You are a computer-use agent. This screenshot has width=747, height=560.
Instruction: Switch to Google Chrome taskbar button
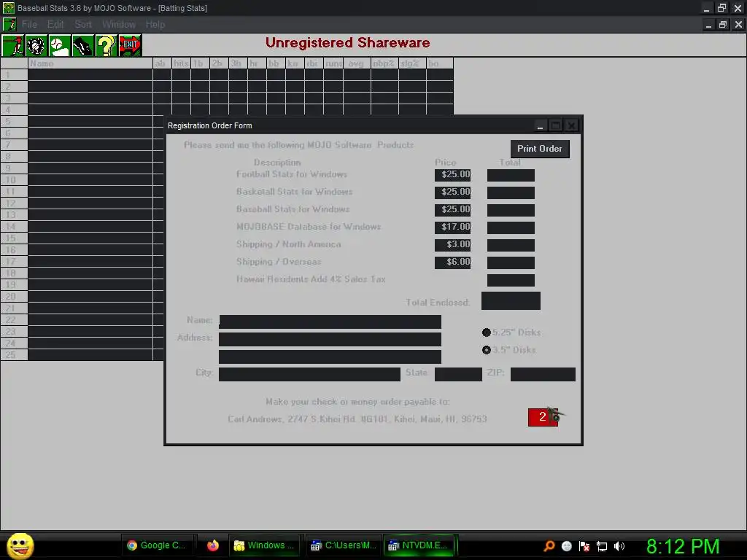click(158, 545)
